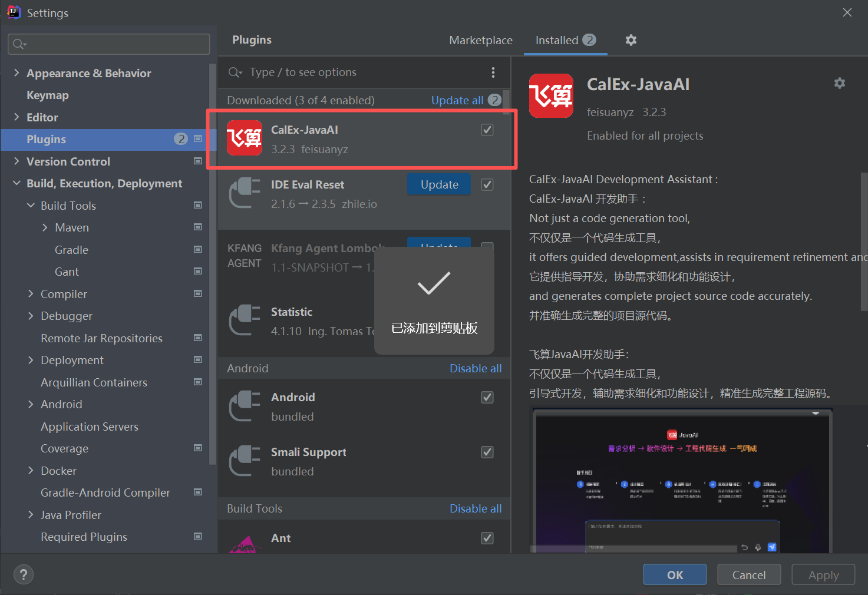Click the CalEx-JavaAI red logo in list
Viewport: 868px width, 595px height.
[245, 138]
